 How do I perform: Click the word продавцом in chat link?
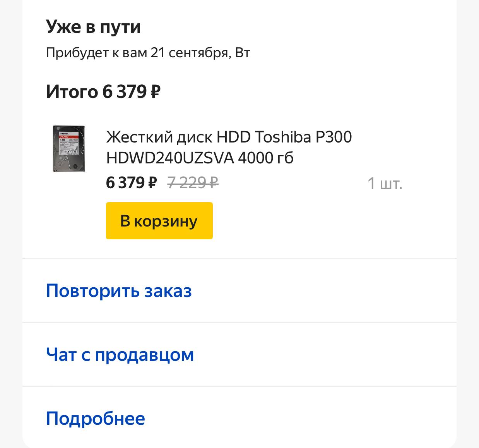point(144,355)
